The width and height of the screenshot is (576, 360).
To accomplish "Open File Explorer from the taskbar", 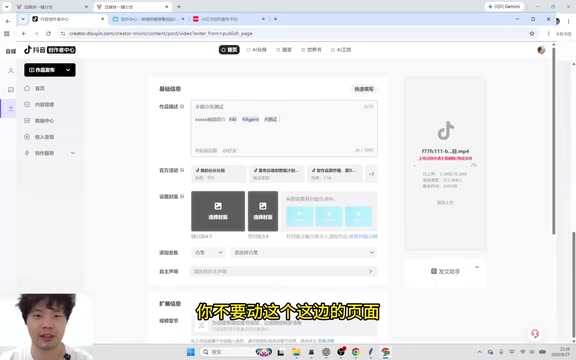I will coord(296,352).
